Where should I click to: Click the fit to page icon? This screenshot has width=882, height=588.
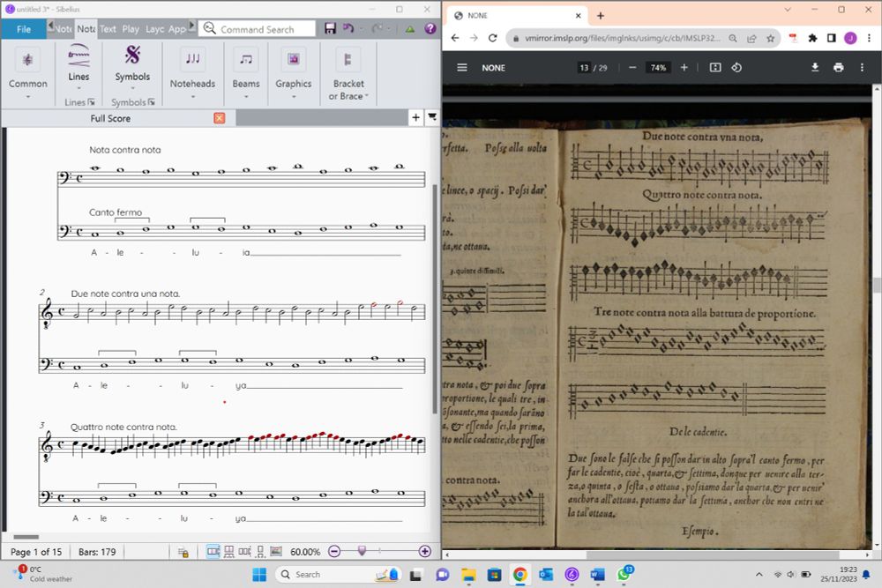(x=714, y=68)
